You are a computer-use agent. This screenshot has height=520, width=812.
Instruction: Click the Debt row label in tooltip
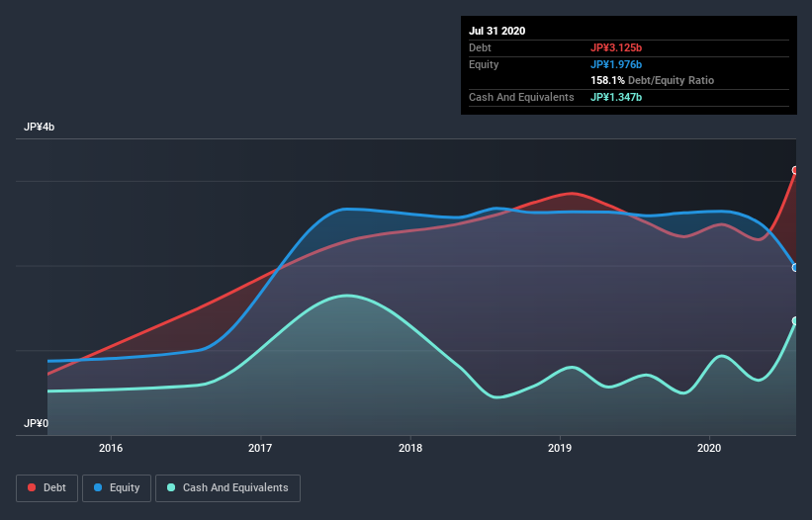click(x=480, y=47)
